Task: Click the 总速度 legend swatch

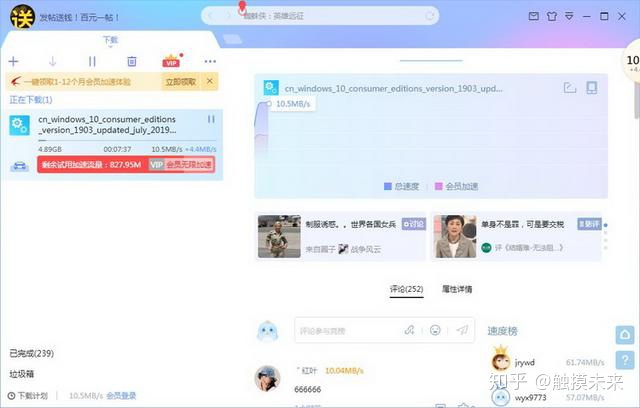Action: 388,186
